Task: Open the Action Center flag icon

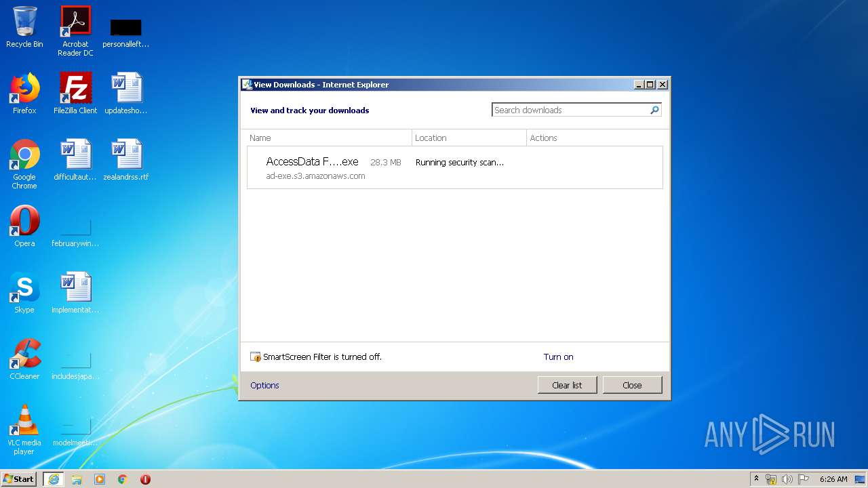Action: [x=803, y=479]
